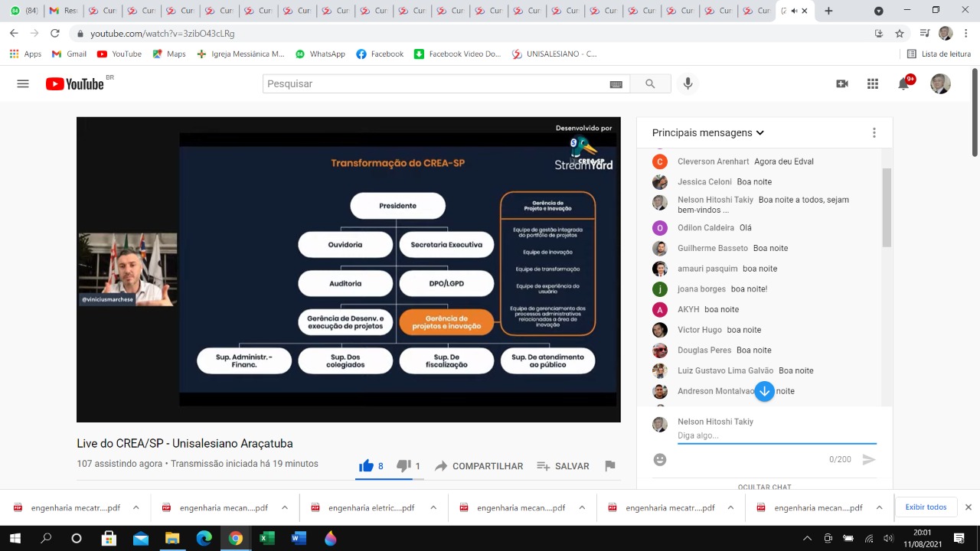
Task: Show hidden system tray icons
Action: click(x=807, y=539)
